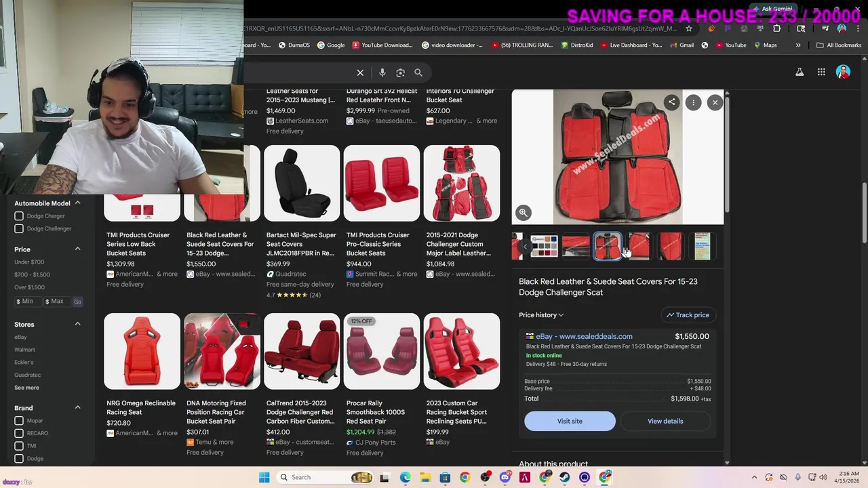Check the Dodge Challenger filter
The width and height of the screenshot is (868, 488).
(x=19, y=228)
